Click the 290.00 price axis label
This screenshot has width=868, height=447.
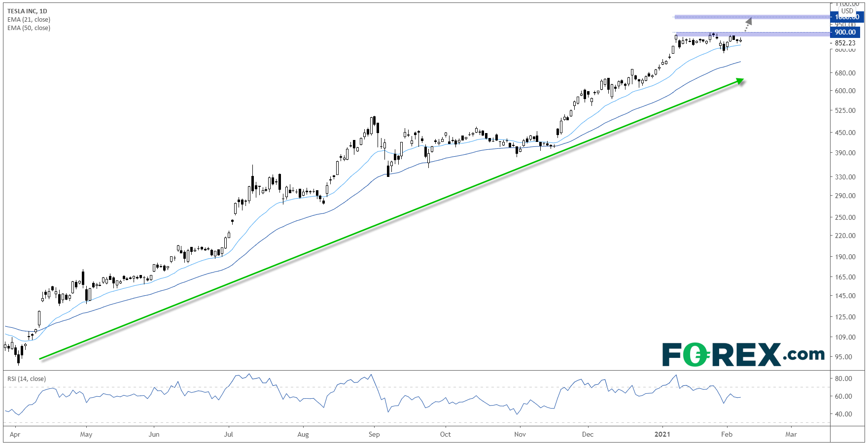[x=845, y=196]
